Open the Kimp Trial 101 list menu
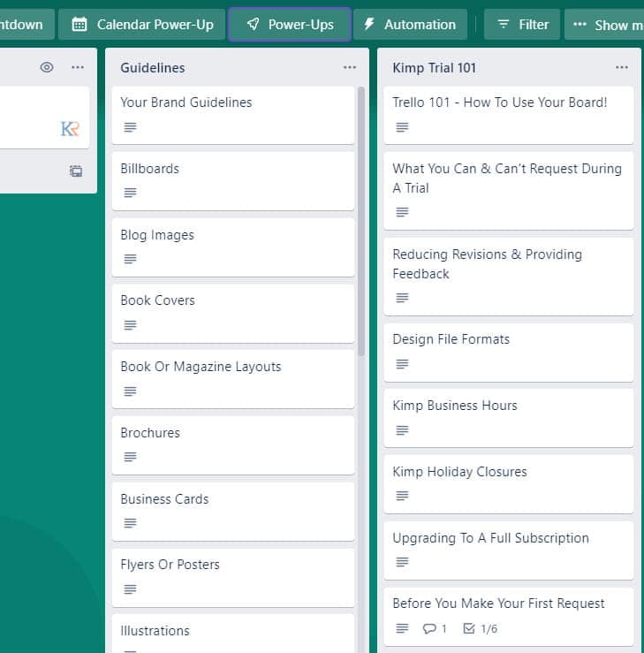The width and height of the screenshot is (644, 653). pos(622,67)
